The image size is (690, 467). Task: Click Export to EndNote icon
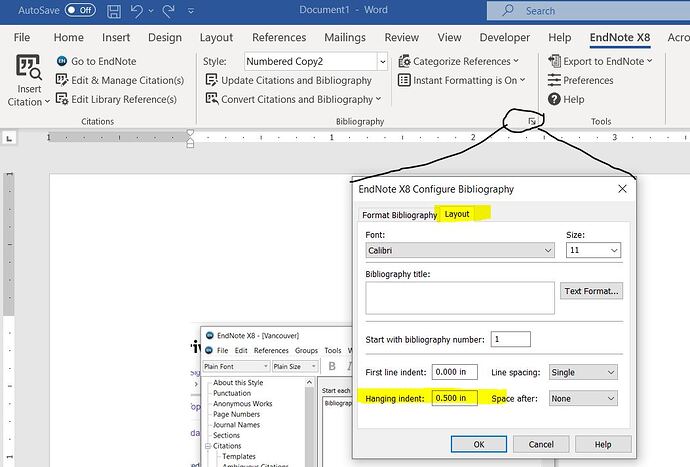554,61
